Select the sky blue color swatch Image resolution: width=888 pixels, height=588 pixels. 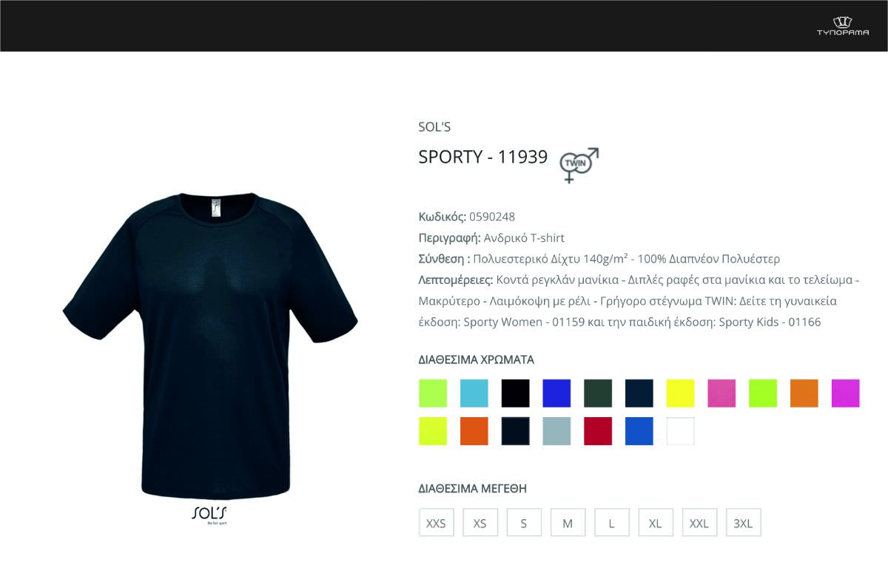tap(474, 393)
